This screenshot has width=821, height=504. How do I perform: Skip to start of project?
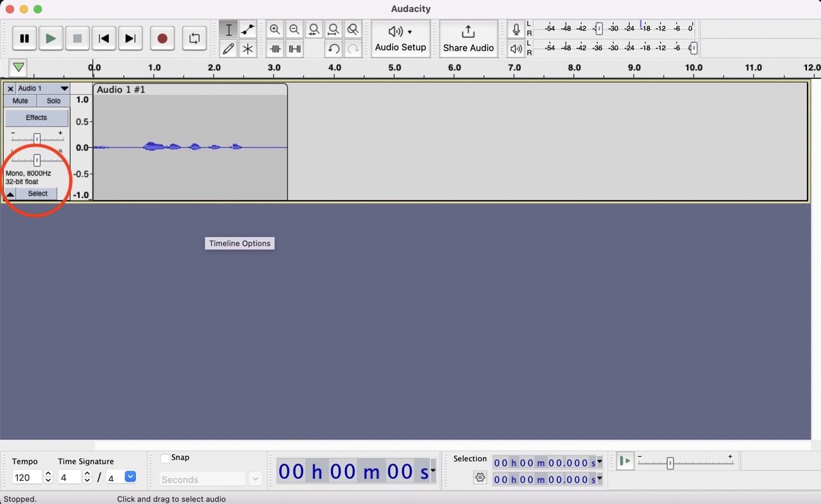click(103, 38)
